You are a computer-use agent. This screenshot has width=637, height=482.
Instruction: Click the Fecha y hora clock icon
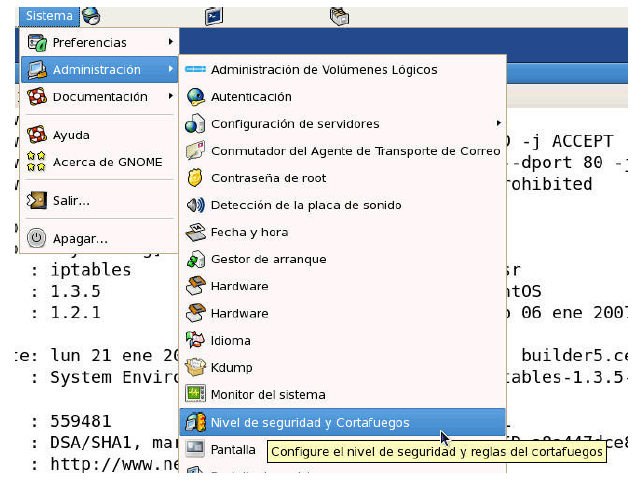pos(195,232)
